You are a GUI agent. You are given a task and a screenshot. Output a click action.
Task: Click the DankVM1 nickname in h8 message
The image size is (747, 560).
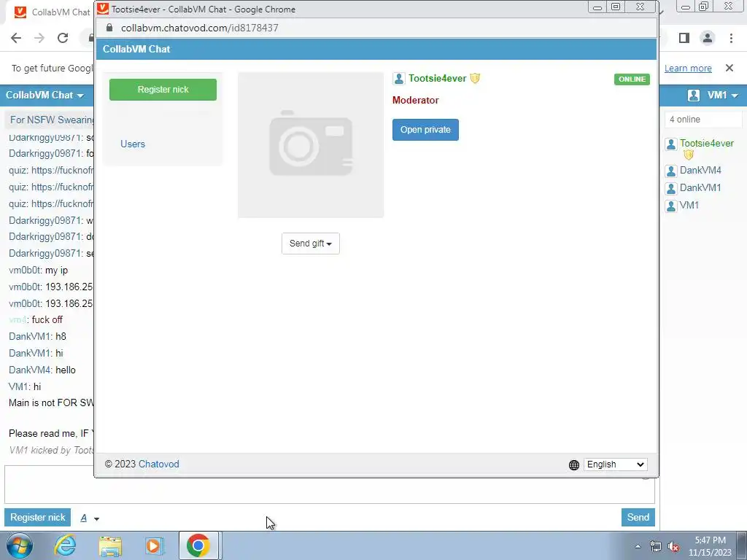(x=30, y=337)
